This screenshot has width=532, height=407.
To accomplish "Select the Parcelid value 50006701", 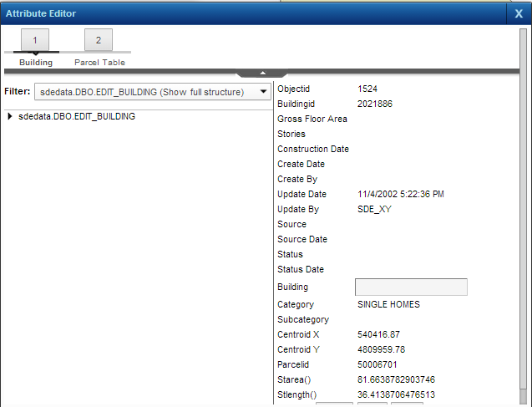I will [377, 364].
